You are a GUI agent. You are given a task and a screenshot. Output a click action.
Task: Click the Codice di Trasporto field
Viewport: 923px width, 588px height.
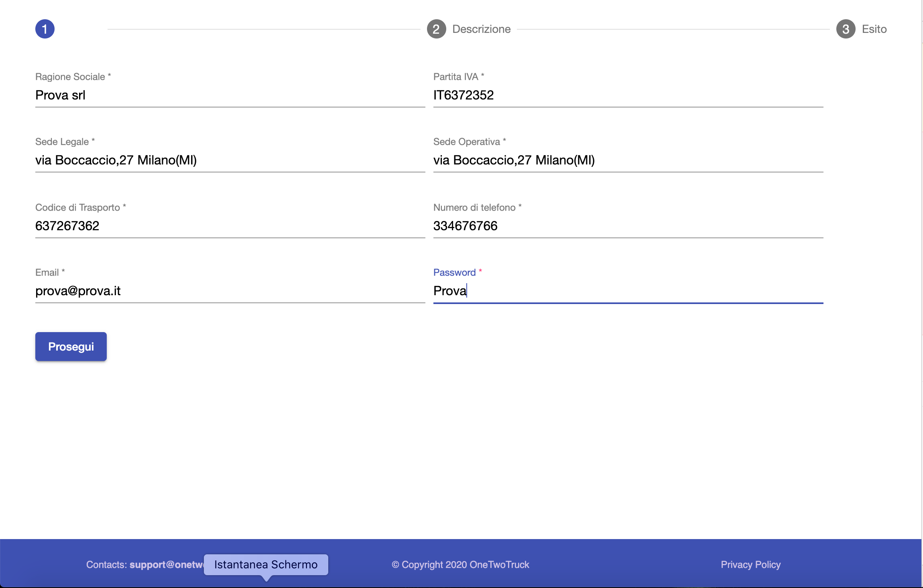click(x=230, y=226)
